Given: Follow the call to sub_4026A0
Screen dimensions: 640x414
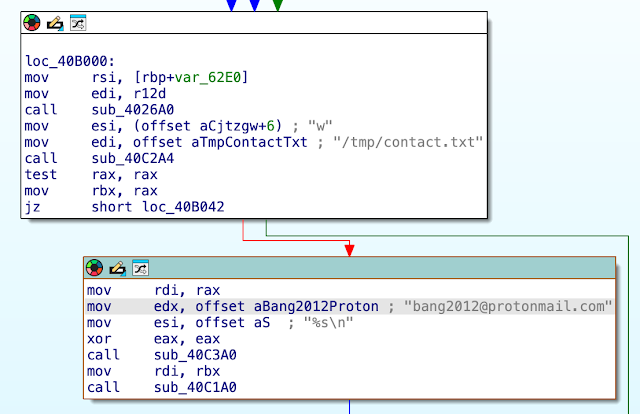Looking at the screenshot, I should (x=133, y=110).
